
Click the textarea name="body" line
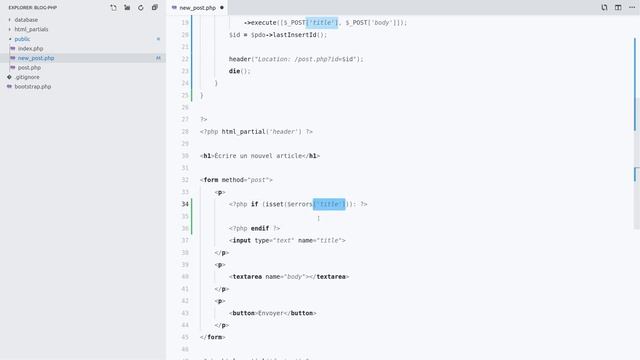289,277
